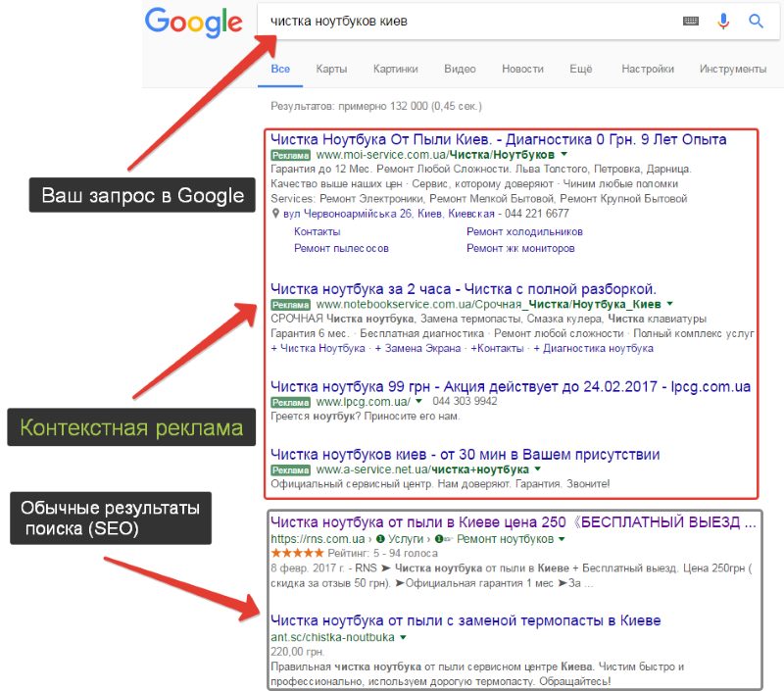Expand dropdown arrow next to a-service.net.ua URL
This screenshot has height=691, width=784.
(537, 469)
